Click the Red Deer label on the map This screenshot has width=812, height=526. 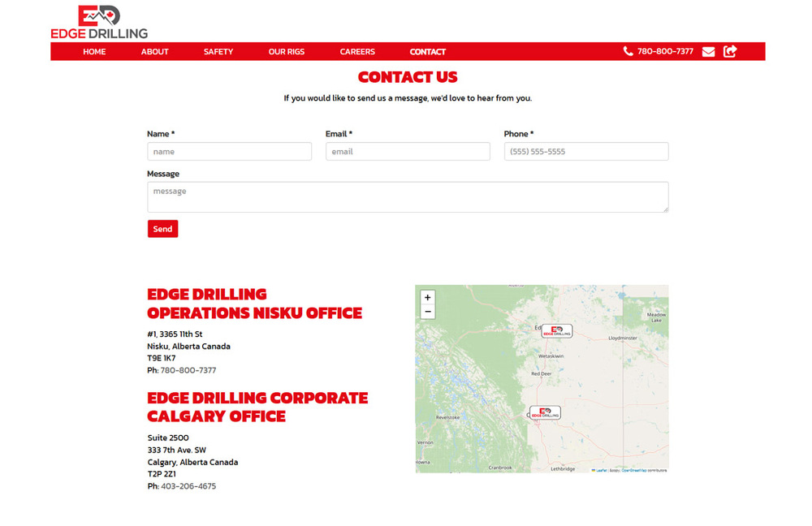(x=541, y=373)
